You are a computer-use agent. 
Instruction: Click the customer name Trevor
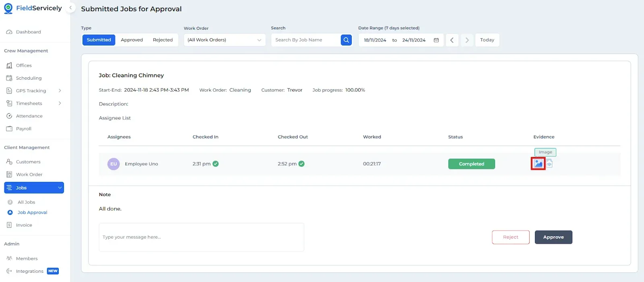point(295,90)
